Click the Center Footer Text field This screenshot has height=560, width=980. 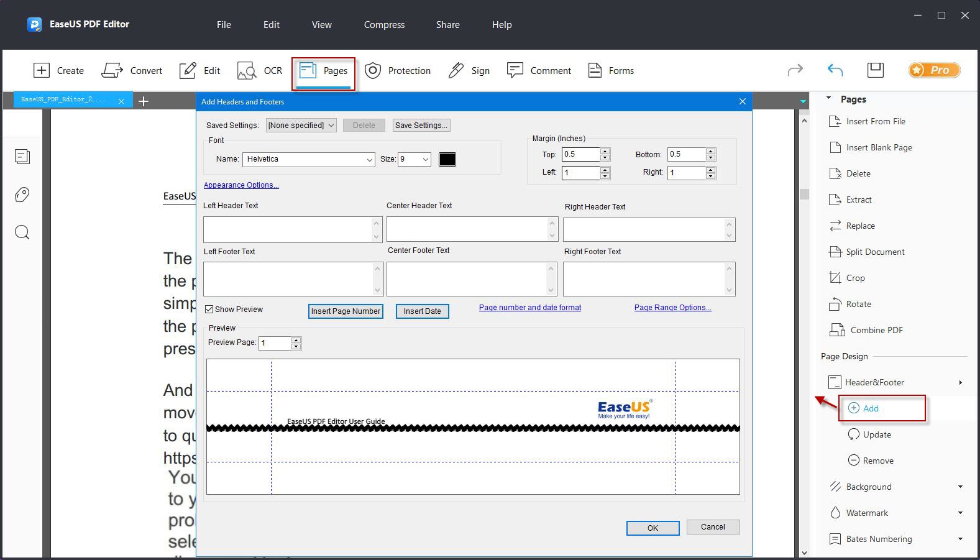coord(472,278)
